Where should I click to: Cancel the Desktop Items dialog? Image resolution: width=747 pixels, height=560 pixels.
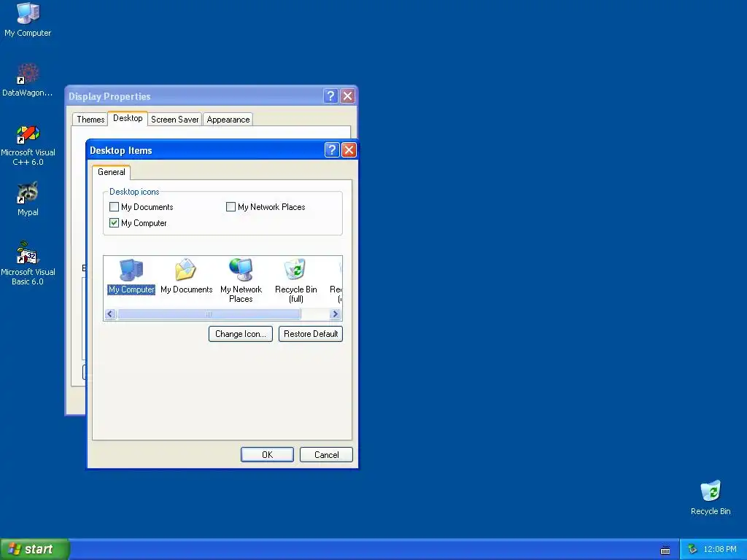[x=326, y=455]
